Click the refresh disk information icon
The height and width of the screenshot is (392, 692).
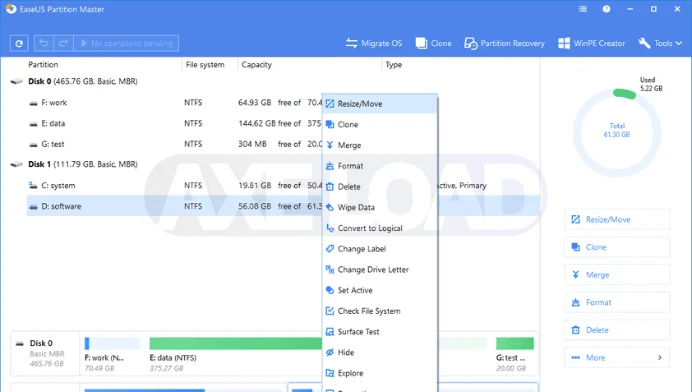click(x=19, y=43)
